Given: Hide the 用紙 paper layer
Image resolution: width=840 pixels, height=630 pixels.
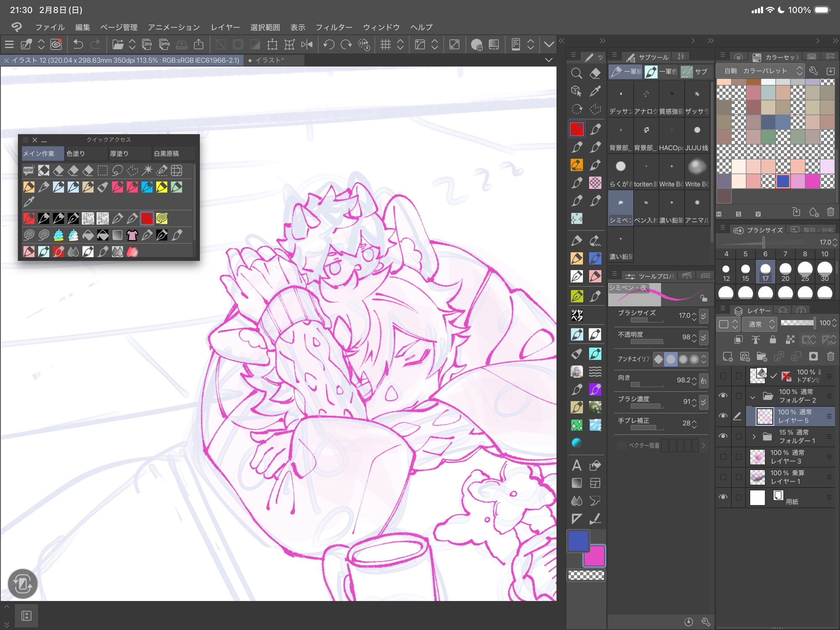Looking at the screenshot, I should (x=723, y=497).
